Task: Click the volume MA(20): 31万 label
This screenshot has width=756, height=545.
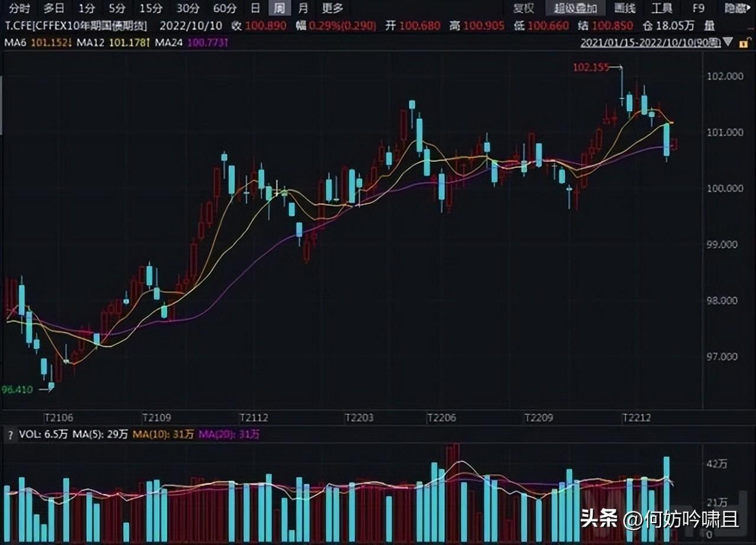Action: click(229, 434)
